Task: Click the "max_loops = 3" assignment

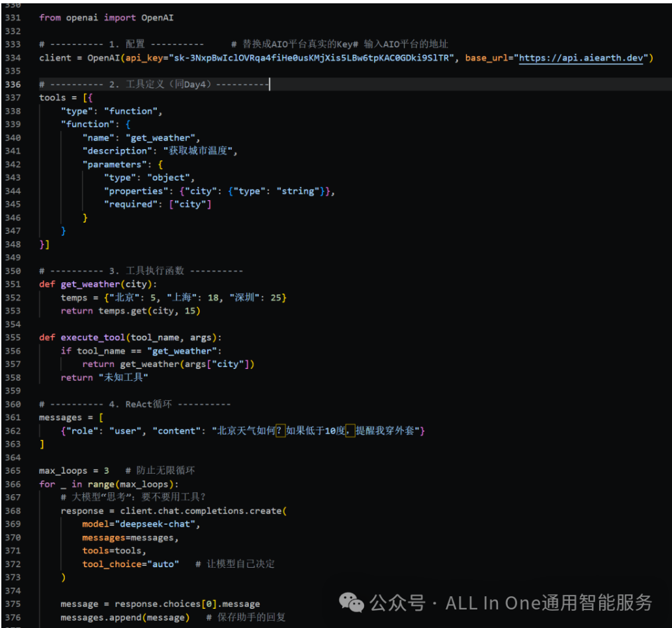Action: coord(73,470)
